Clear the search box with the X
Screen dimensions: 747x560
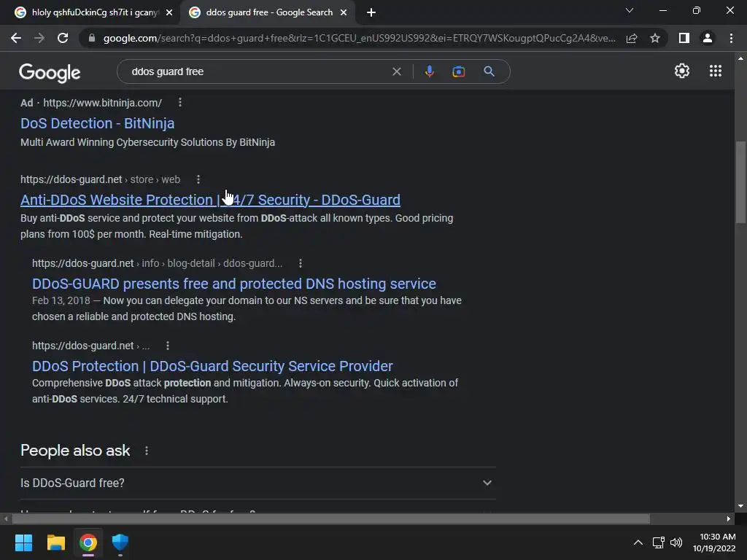point(396,71)
